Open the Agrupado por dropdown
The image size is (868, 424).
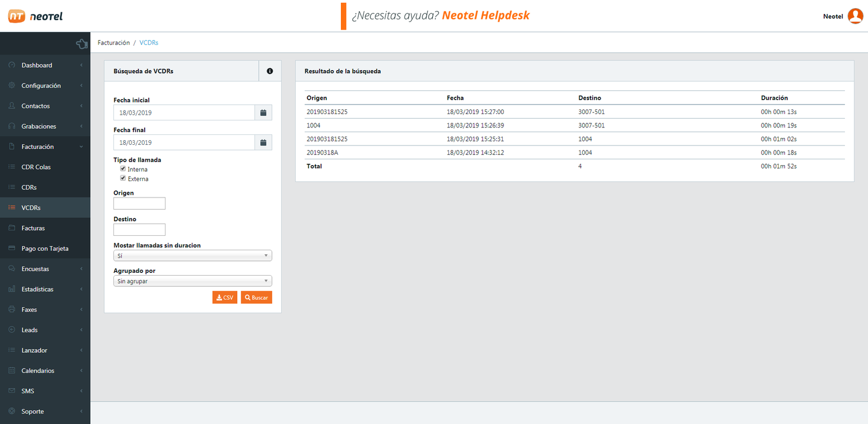[x=192, y=281]
